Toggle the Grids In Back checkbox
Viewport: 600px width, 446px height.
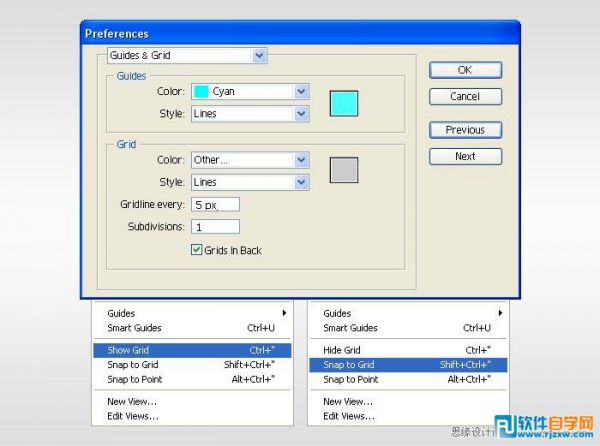click(x=196, y=250)
